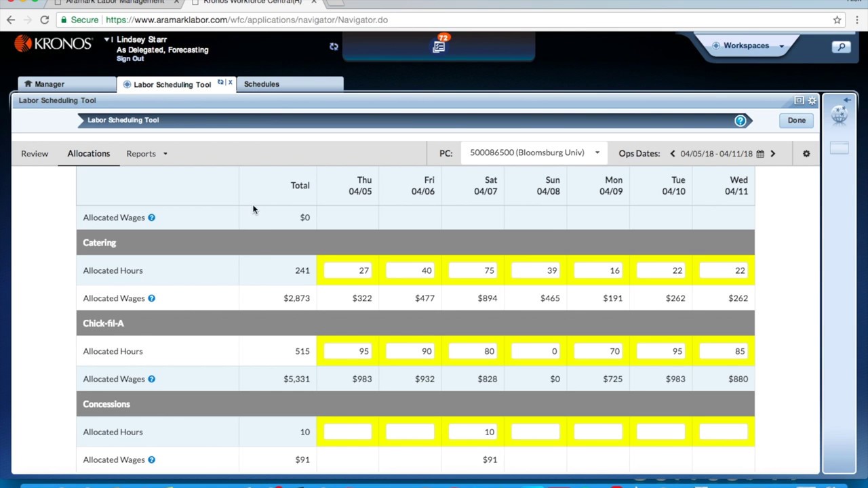Viewport: 868px width, 488px height.
Task: Click the globe icon in the right side panel
Action: pos(840,115)
